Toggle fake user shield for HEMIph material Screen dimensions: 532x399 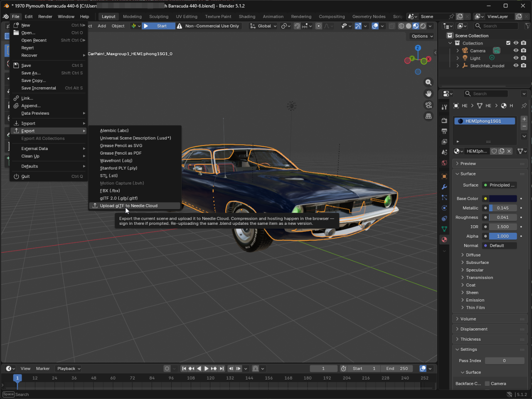(494, 151)
